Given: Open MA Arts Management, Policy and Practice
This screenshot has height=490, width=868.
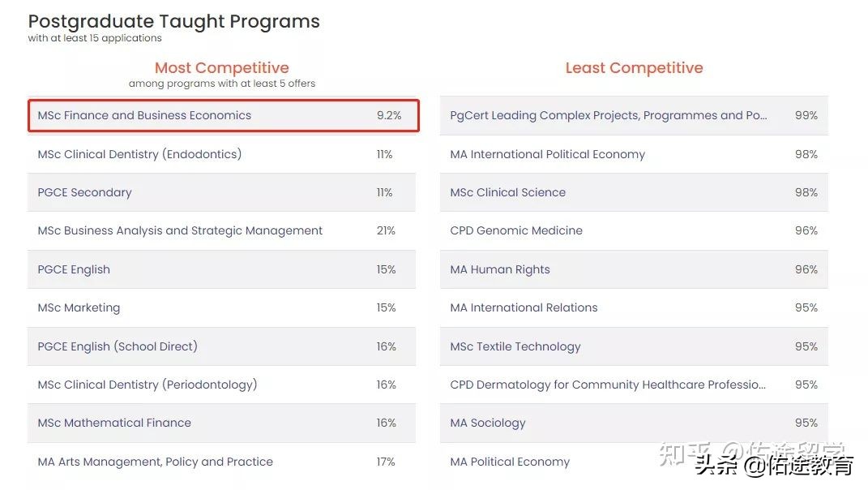Looking at the screenshot, I should pos(155,462).
